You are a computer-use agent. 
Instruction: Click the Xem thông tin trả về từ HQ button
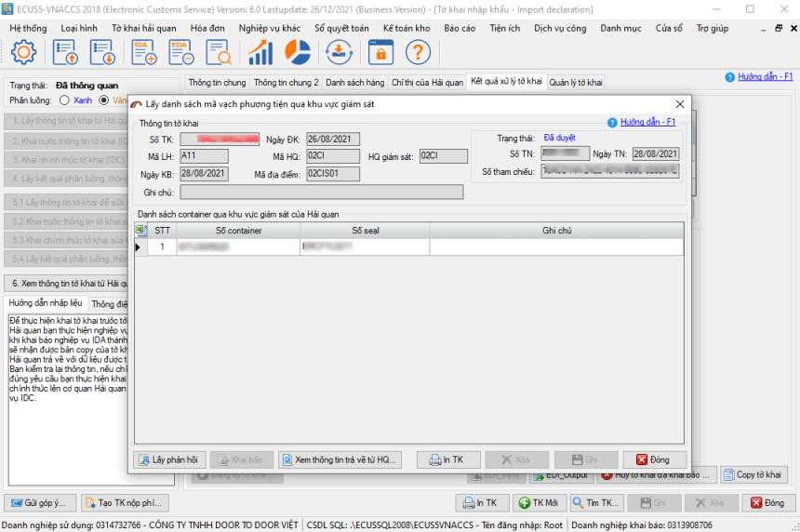[340, 459]
